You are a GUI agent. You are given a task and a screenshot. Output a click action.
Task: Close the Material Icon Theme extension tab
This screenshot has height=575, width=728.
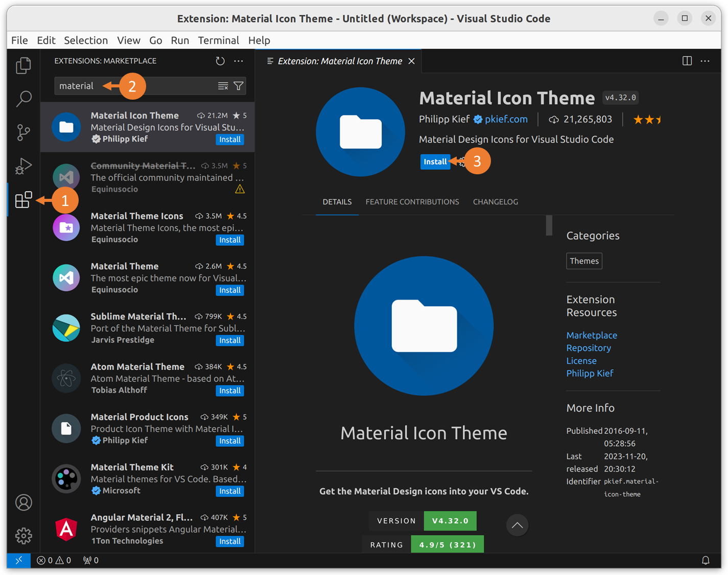tap(411, 61)
